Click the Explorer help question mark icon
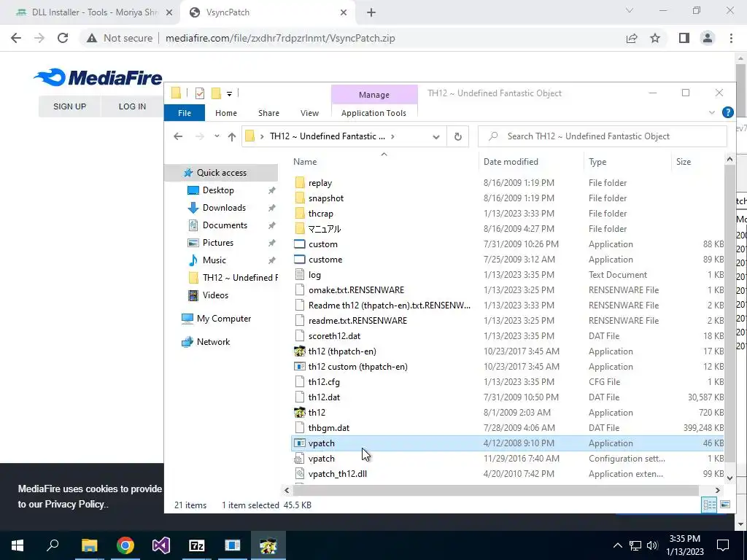 click(x=727, y=112)
